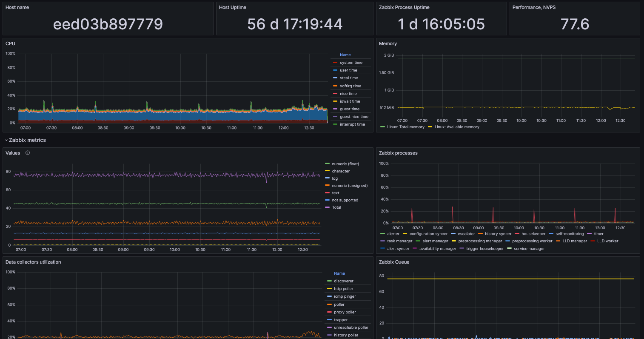Select preprocessing worker in processes legend

532,241
